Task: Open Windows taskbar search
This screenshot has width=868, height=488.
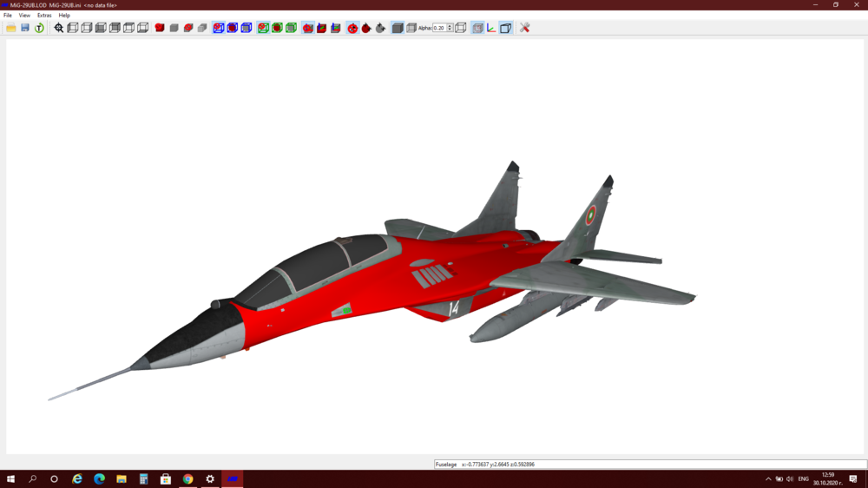Action: click(33, 479)
